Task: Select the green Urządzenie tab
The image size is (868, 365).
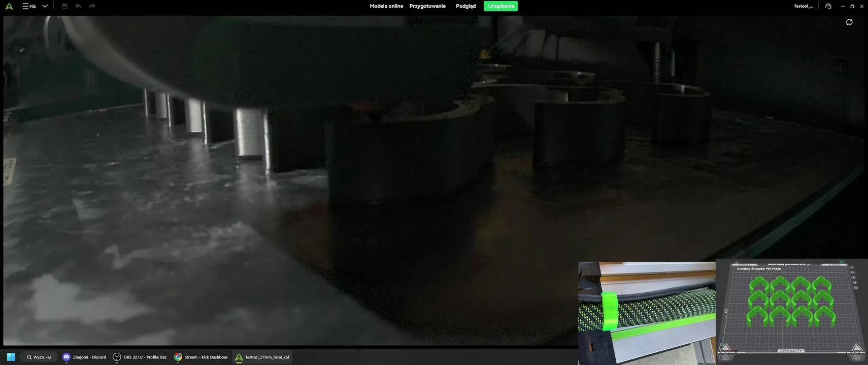Action: pos(500,6)
